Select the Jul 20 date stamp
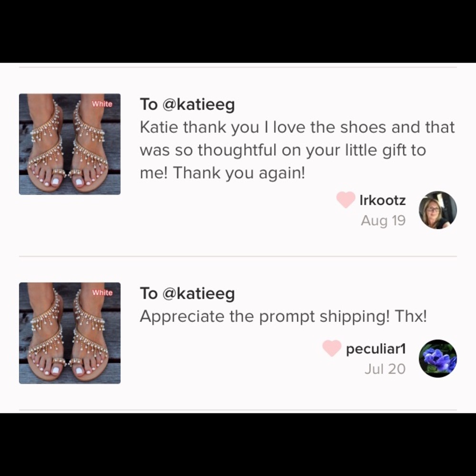 (x=385, y=369)
